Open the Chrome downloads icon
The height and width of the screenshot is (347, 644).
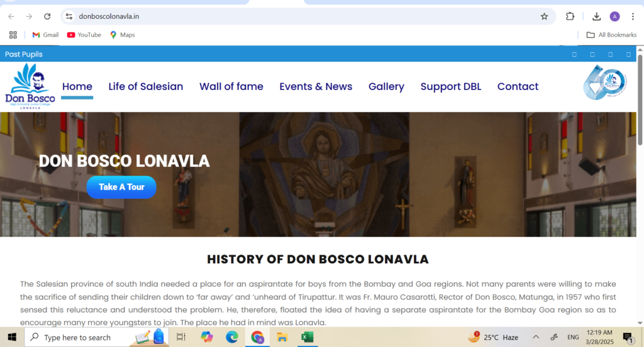596,16
